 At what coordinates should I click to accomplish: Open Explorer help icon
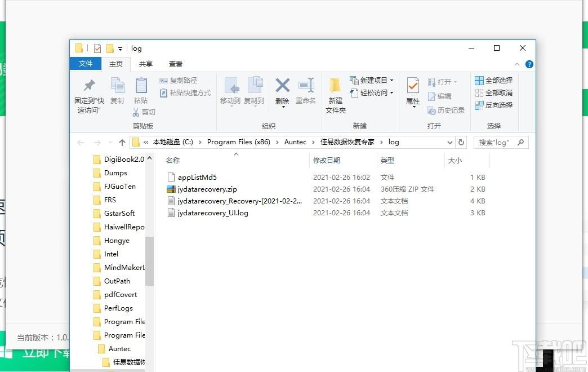529,64
